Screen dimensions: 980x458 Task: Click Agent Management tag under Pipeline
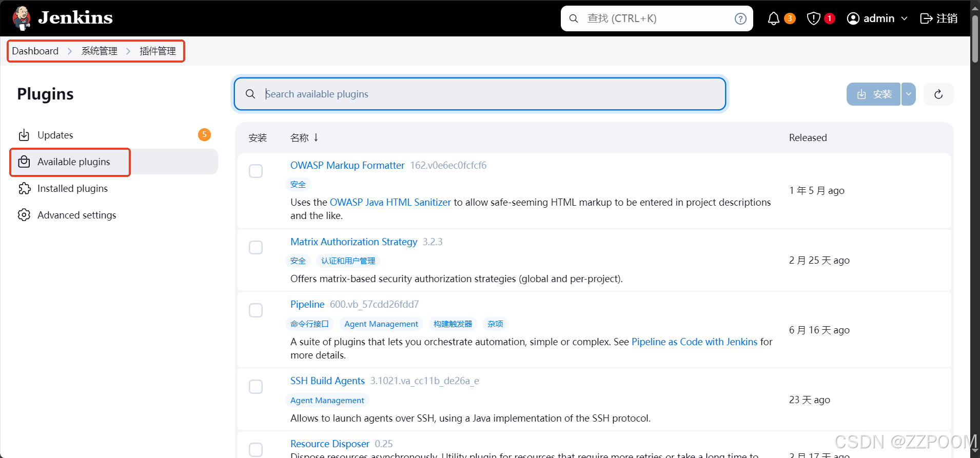tap(381, 324)
